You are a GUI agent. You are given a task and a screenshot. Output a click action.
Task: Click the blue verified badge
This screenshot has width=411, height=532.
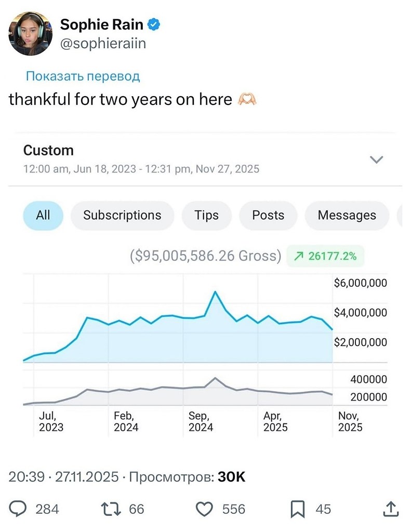pyautogui.click(x=155, y=24)
